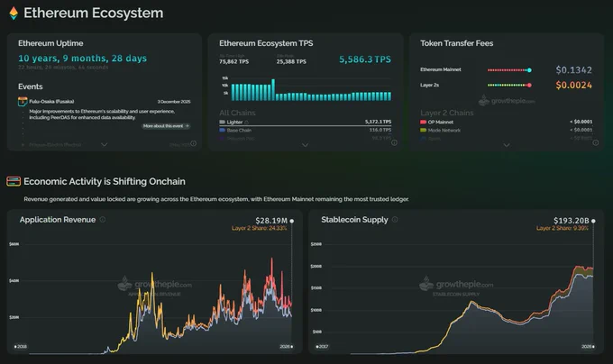Click the card icon beside Economic Activity heading
Viewport: 613px width, 364px height.
pyautogui.click(x=14, y=181)
